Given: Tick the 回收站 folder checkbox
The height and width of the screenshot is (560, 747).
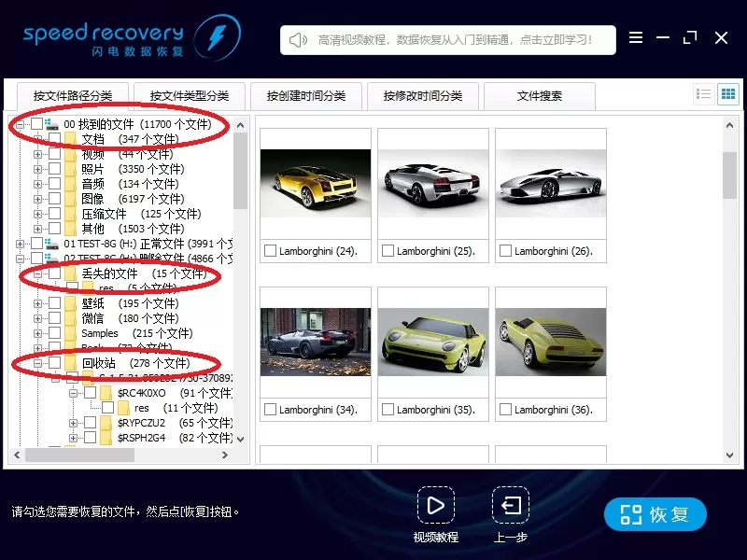Looking at the screenshot, I should (55, 363).
